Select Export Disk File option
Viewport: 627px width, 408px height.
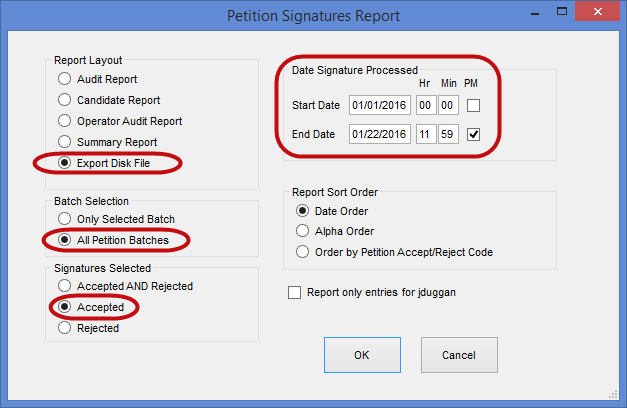[65, 162]
